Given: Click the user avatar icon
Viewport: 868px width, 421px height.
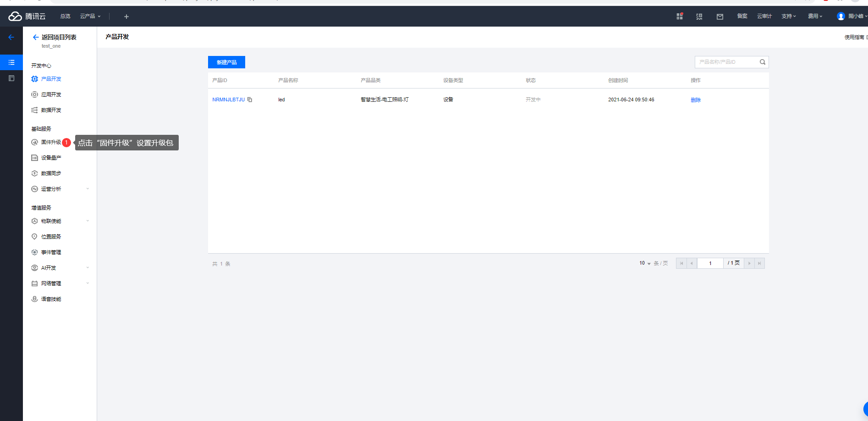Looking at the screenshot, I should click(x=841, y=16).
